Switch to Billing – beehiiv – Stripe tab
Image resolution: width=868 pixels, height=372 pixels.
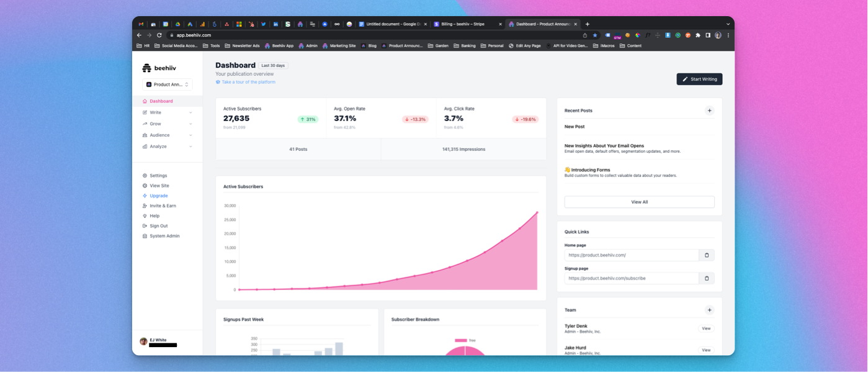(x=468, y=24)
